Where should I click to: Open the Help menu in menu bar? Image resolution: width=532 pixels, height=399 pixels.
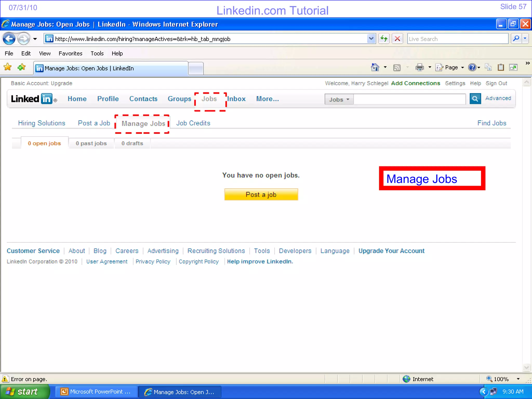point(117,53)
